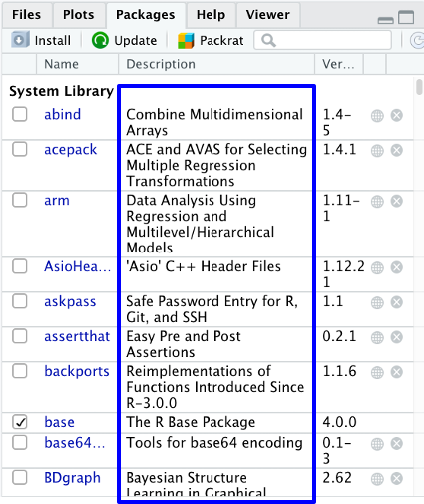Load the abind package checkbox
424x504 pixels.
pyautogui.click(x=20, y=114)
